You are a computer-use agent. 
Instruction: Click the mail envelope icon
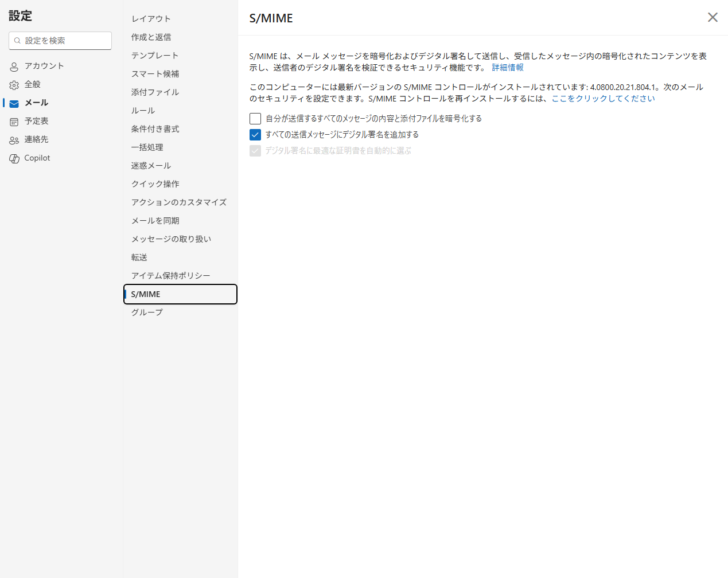[14, 103]
